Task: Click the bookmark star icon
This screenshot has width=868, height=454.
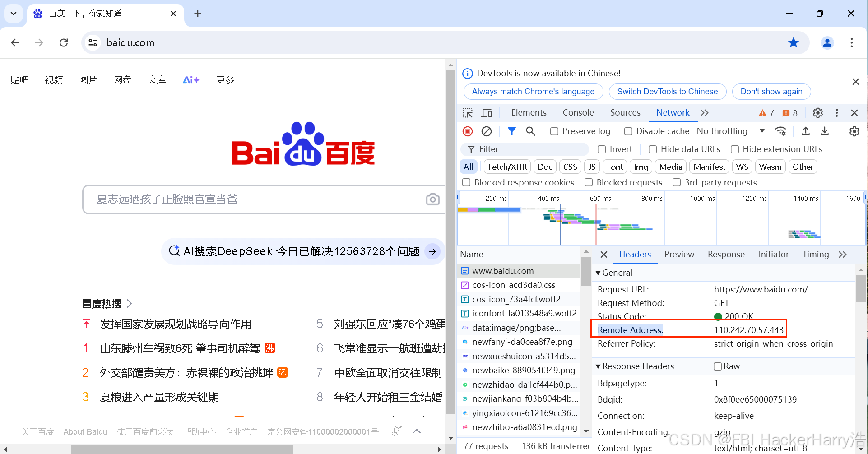Action: [x=793, y=42]
